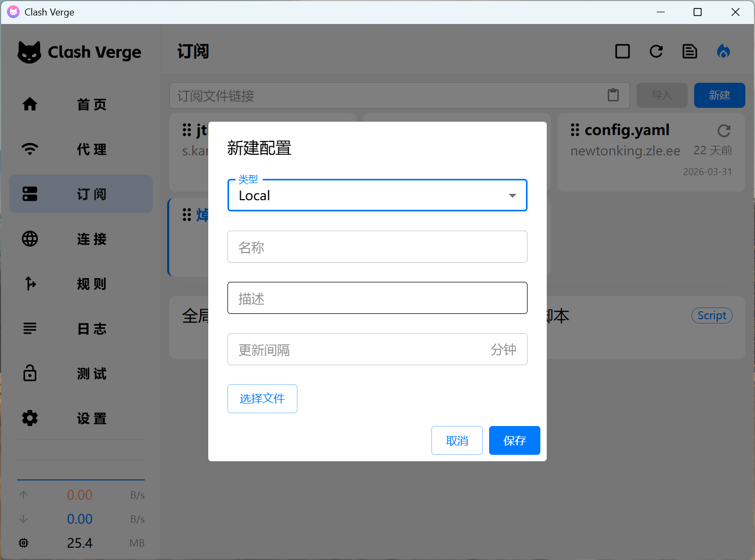Minimize the Clash Verge window
The image size is (755, 560).
tap(660, 12)
